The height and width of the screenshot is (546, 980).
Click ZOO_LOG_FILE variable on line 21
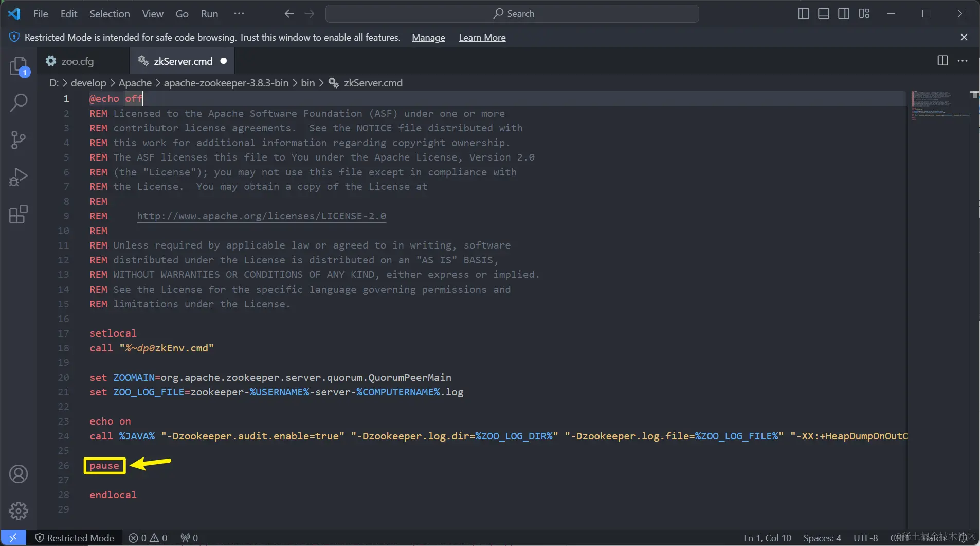tap(149, 392)
